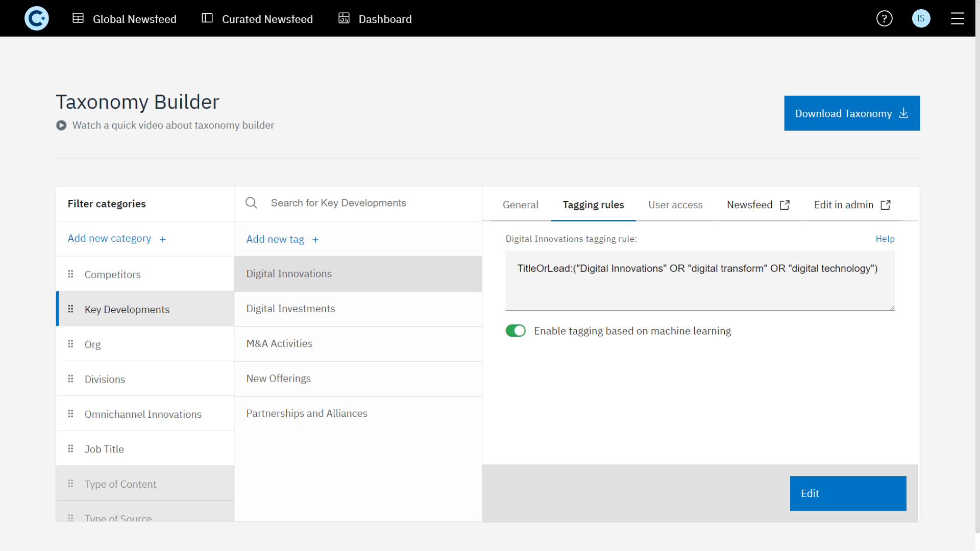Select the Omnichannel Innovations category
Image resolution: width=980 pixels, height=551 pixels.
[x=145, y=414]
